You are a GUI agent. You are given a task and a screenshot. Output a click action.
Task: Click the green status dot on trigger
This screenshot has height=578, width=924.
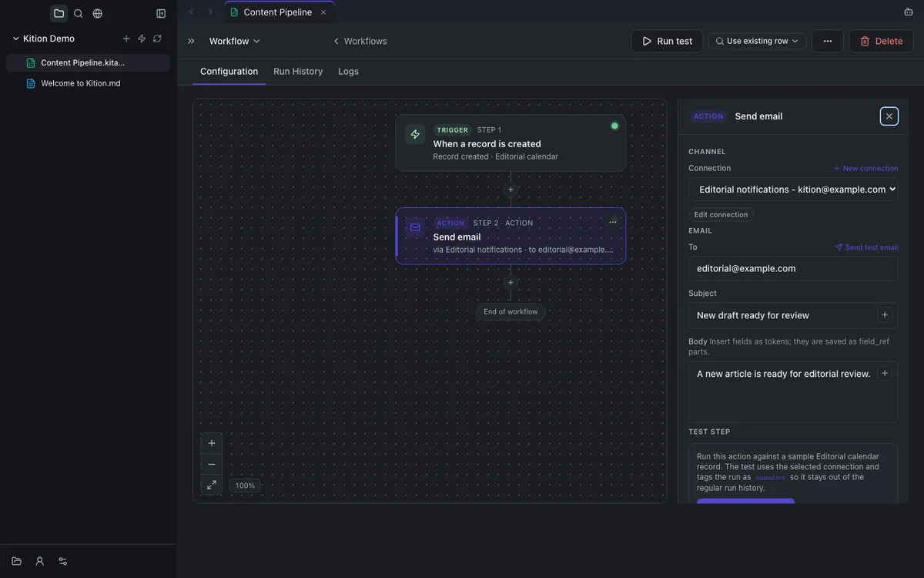pyautogui.click(x=614, y=126)
